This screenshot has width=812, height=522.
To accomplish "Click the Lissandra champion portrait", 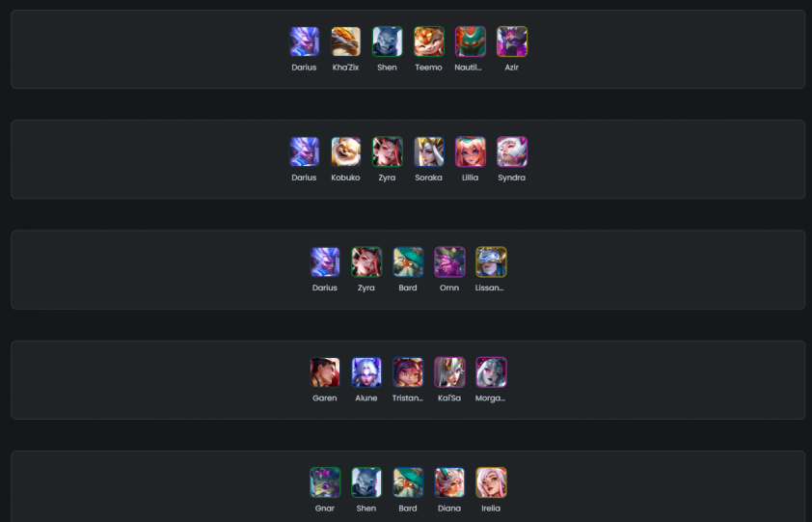I will click(x=491, y=262).
